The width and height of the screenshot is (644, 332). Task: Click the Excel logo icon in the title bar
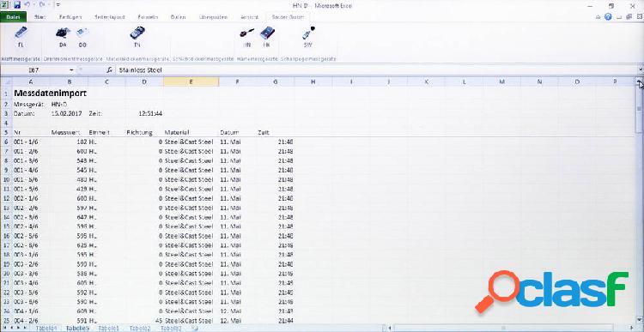coord(5,5)
